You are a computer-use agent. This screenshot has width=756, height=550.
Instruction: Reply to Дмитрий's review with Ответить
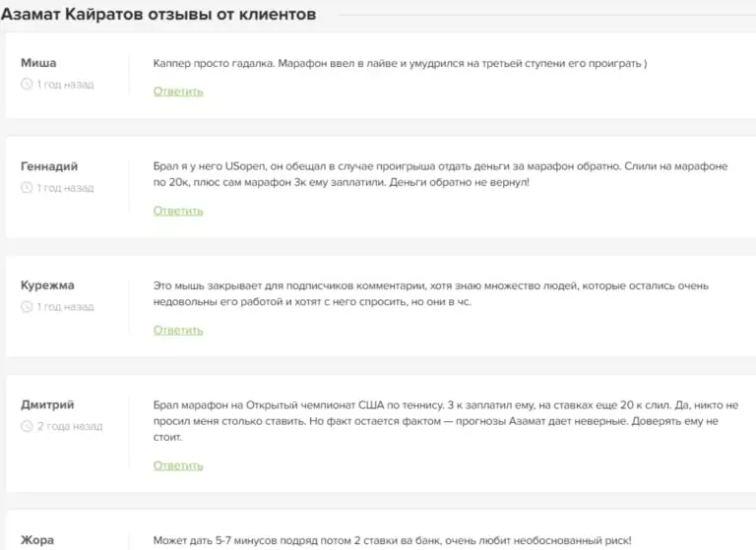[178, 465]
